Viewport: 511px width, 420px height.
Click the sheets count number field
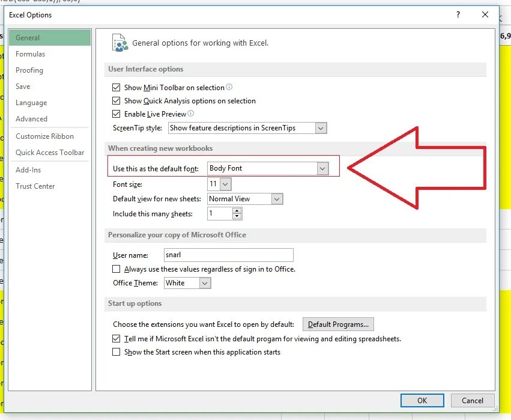click(x=220, y=213)
